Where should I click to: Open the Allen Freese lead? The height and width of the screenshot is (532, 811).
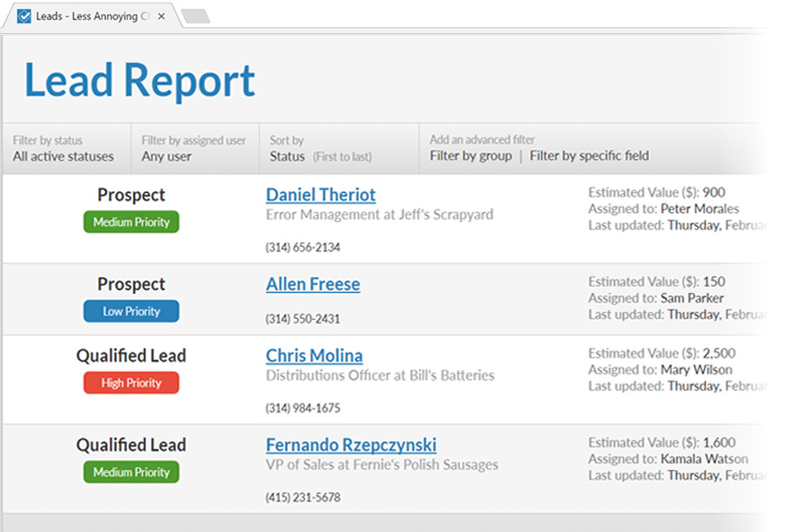313,285
